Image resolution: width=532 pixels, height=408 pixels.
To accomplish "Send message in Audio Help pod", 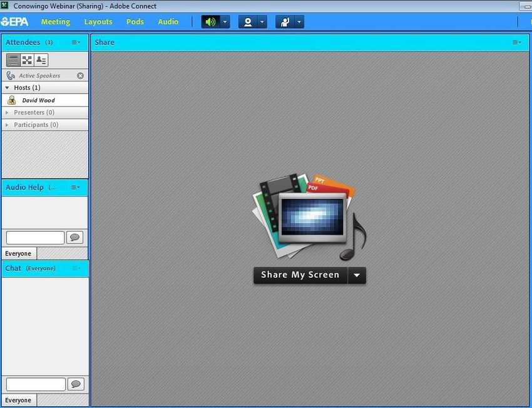I will click(x=75, y=237).
